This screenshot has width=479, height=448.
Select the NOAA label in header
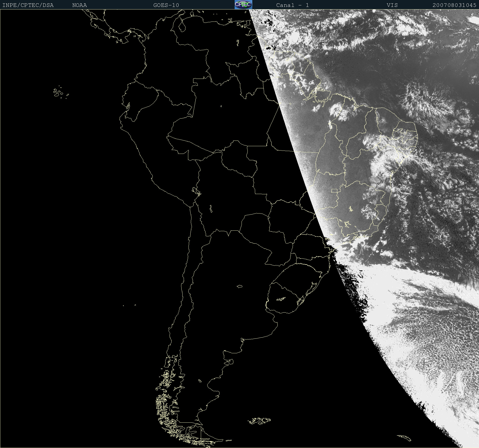(80, 5)
